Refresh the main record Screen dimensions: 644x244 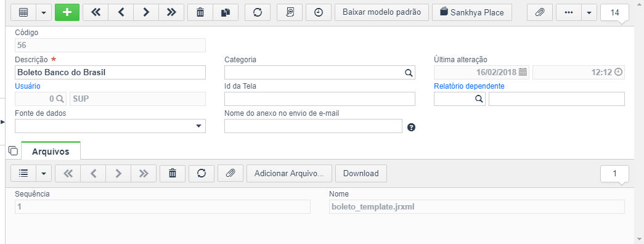click(258, 12)
